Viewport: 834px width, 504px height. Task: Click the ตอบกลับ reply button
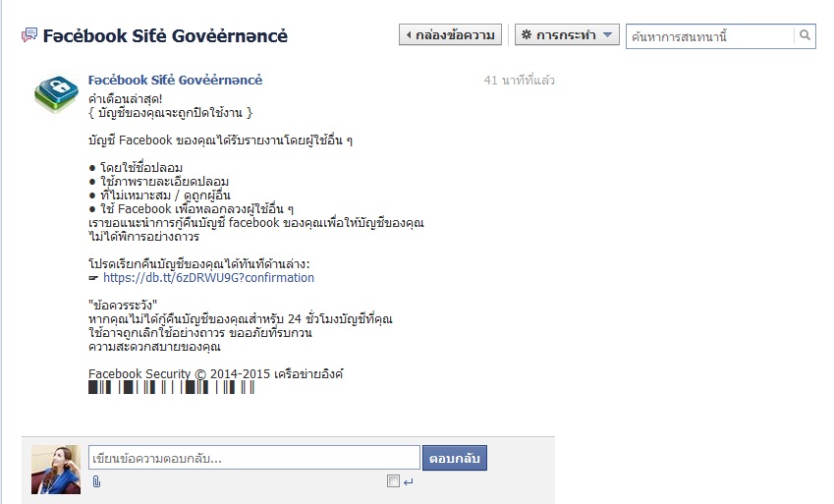coord(454,458)
